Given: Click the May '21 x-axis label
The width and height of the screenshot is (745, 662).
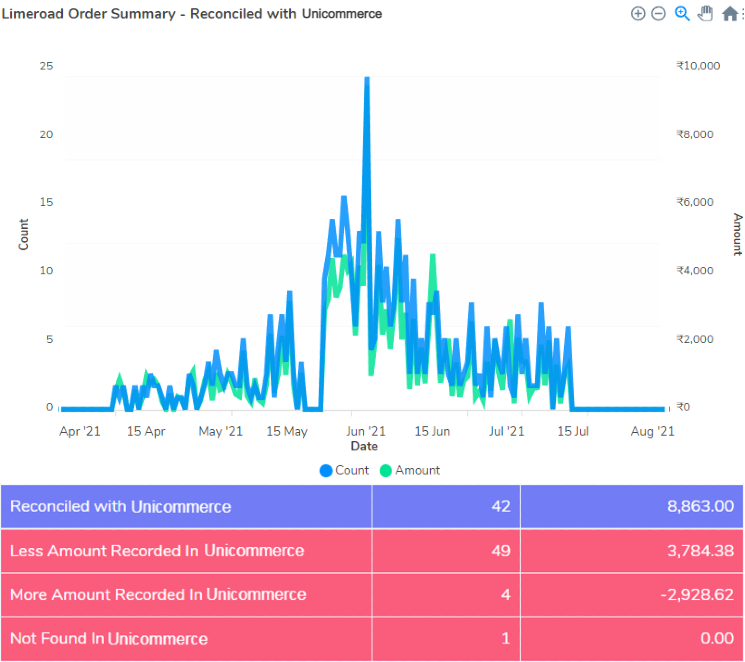Looking at the screenshot, I should [x=220, y=432].
